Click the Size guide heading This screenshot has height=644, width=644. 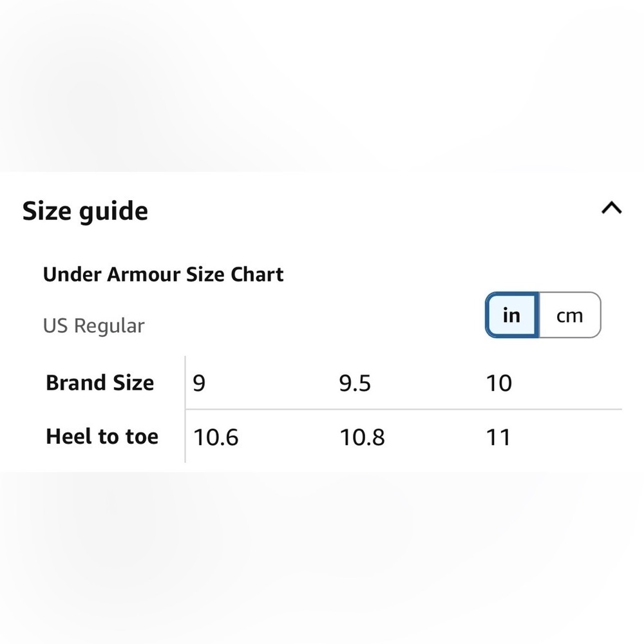pos(85,211)
